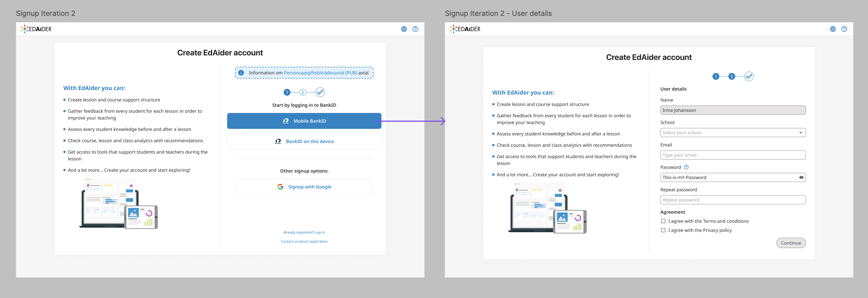Check Privacy policy agreement box
The width and height of the screenshot is (868, 298).
coord(663,230)
